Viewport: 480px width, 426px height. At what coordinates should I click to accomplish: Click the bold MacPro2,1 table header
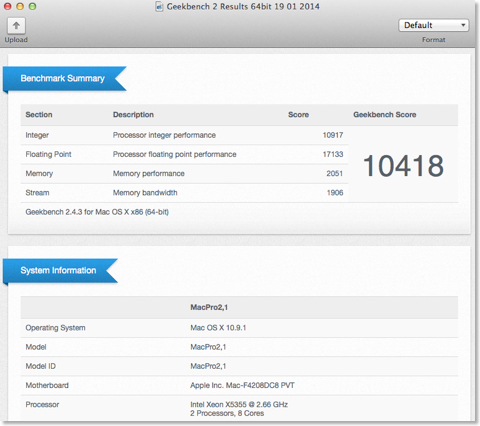[209, 307]
